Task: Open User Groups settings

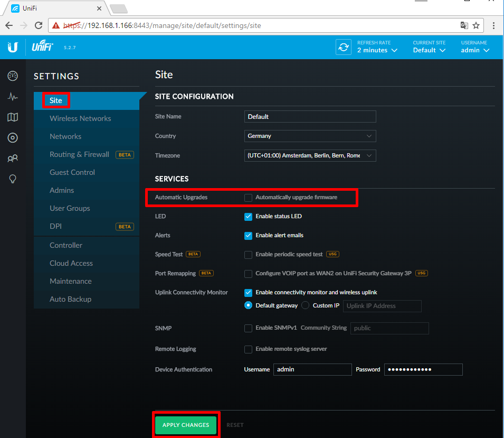Action: pos(87,209)
